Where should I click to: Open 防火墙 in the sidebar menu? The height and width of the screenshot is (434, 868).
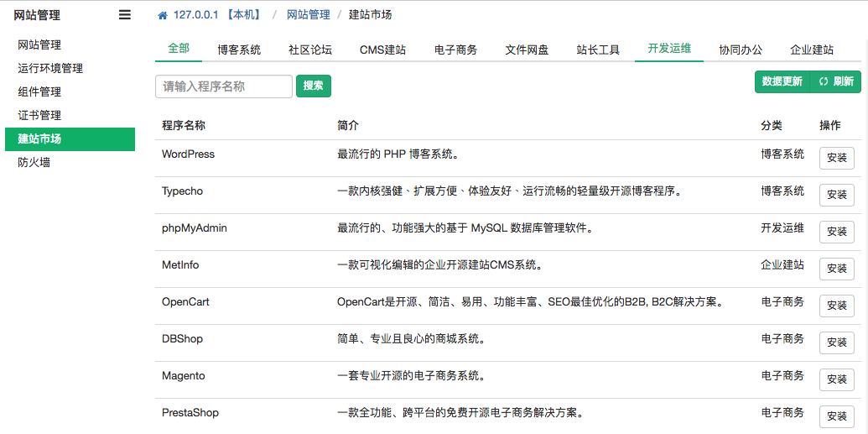tap(34, 163)
